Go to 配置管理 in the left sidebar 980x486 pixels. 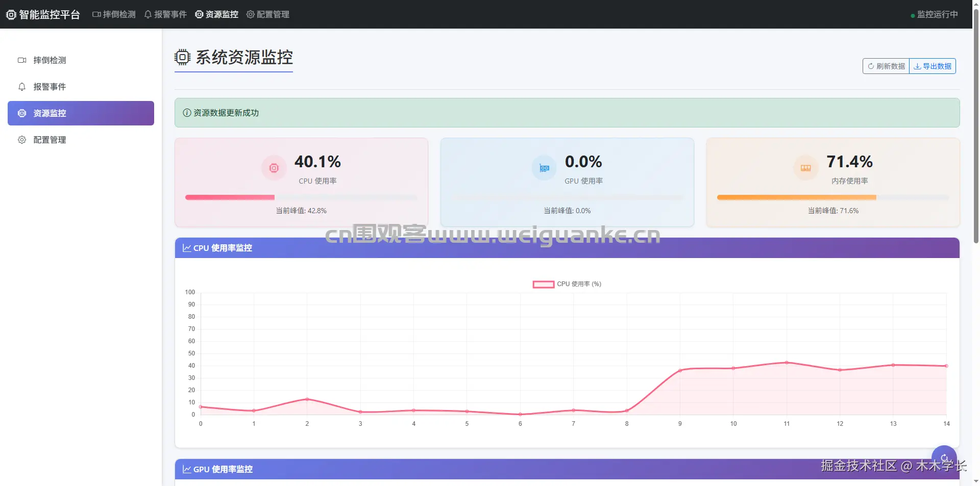81,140
